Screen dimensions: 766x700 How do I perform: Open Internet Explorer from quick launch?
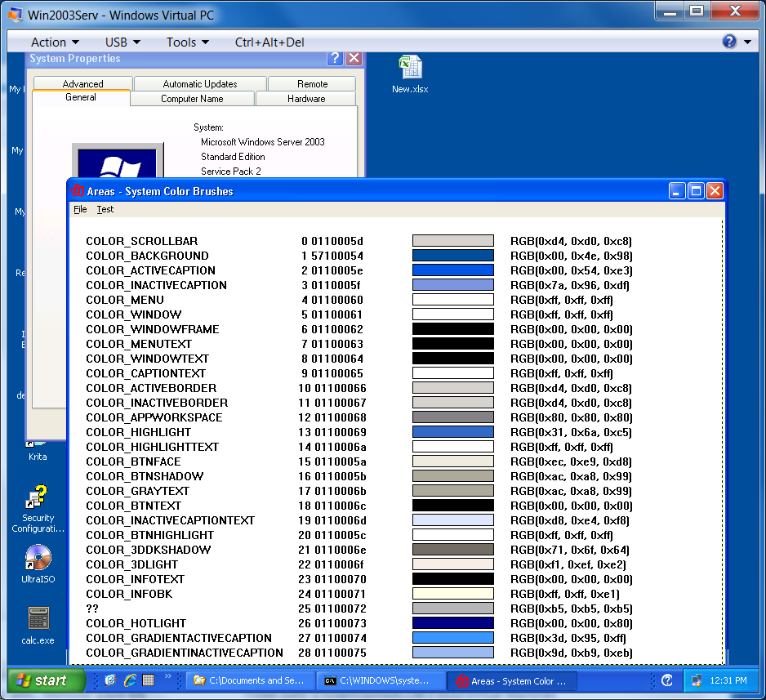(x=130, y=680)
